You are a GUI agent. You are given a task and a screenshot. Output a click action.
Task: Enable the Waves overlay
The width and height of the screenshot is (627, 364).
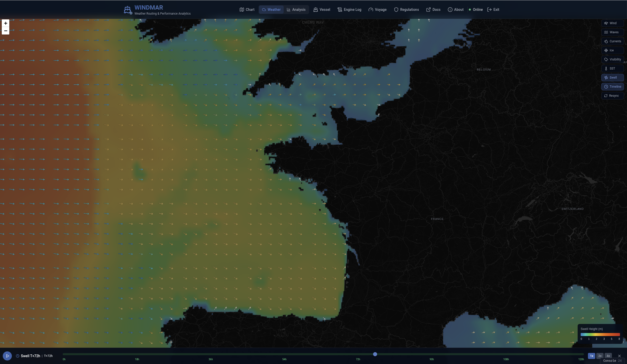(612, 32)
